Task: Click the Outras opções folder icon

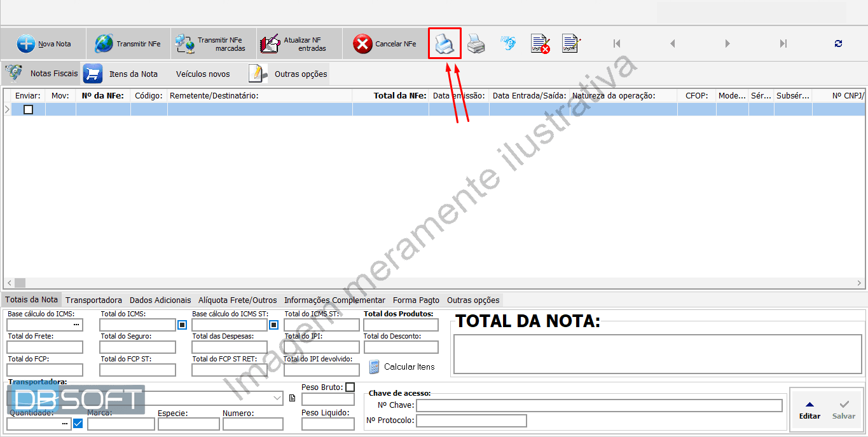Action: tap(257, 73)
